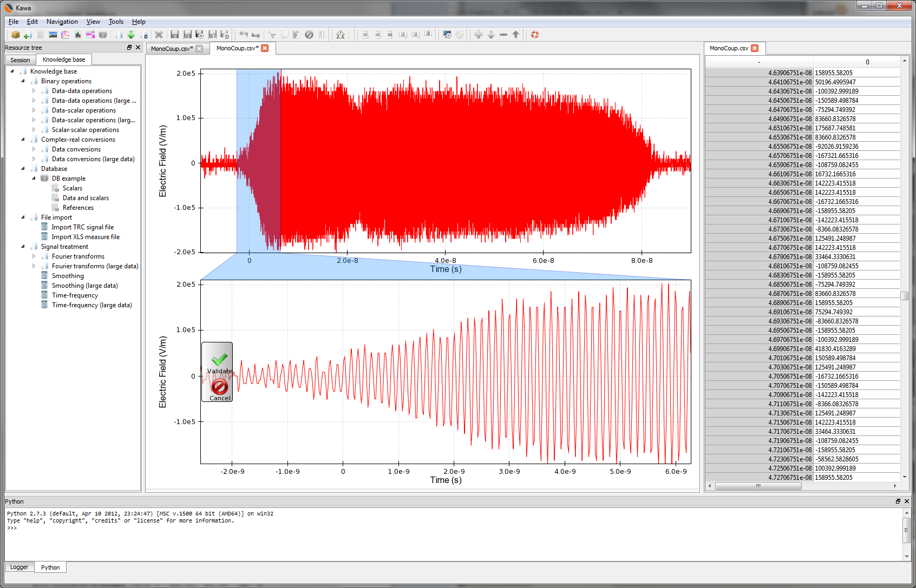
Task: Click the second save-as floppy icon
Action: coord(187,35)
